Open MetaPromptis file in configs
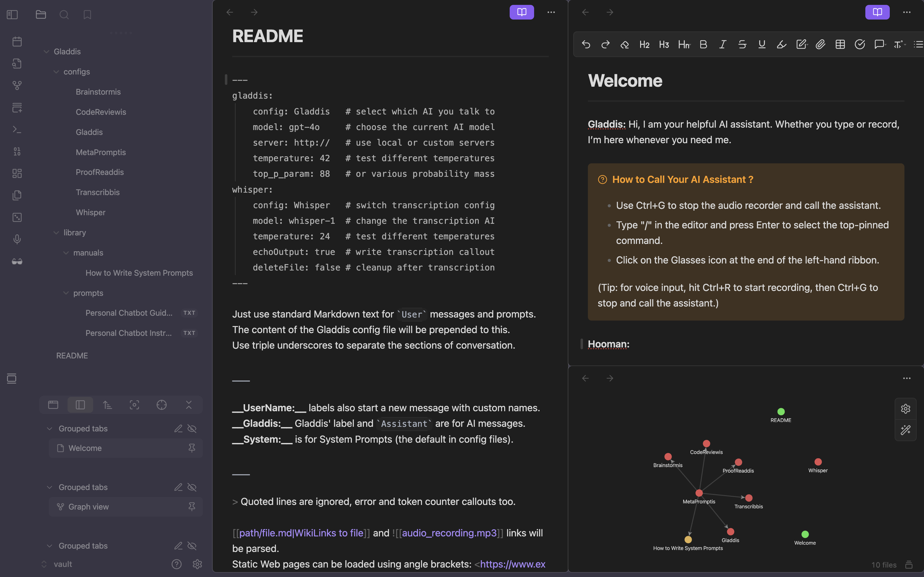 (x=101, y=152)
